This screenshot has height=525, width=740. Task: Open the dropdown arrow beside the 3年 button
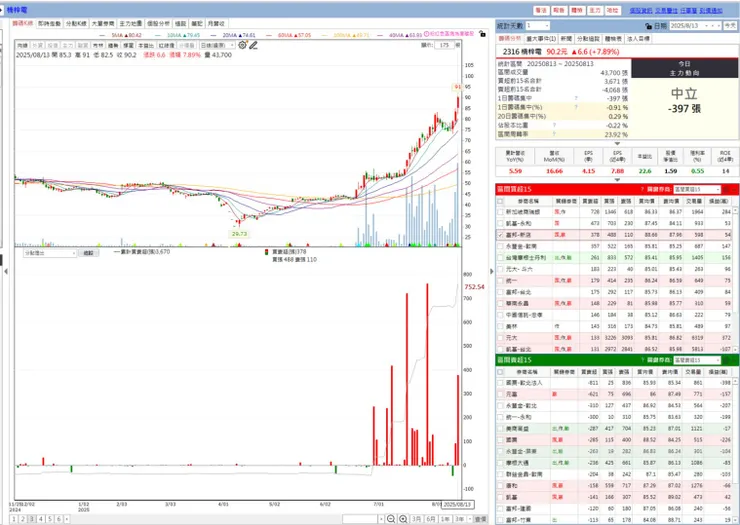(470, 519)
